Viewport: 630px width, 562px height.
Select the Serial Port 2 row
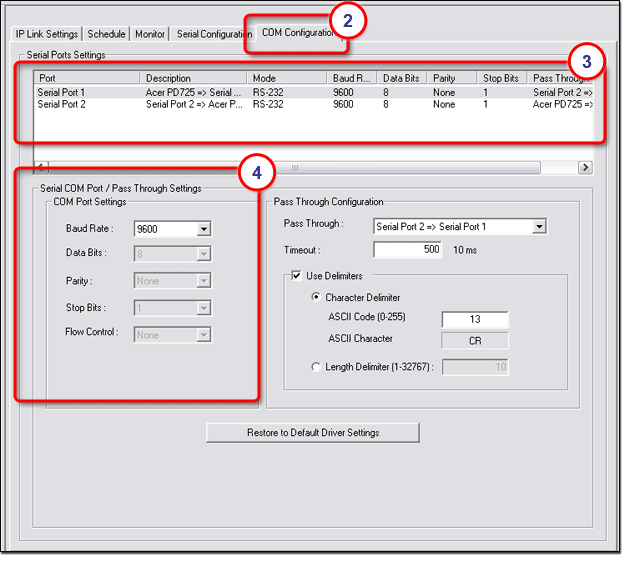(62, 104)
